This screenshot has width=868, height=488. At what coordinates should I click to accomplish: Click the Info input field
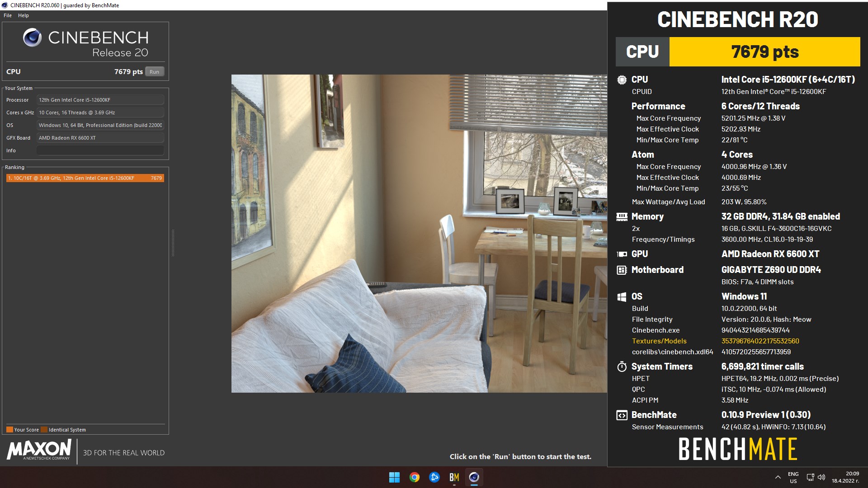[100, 150]
